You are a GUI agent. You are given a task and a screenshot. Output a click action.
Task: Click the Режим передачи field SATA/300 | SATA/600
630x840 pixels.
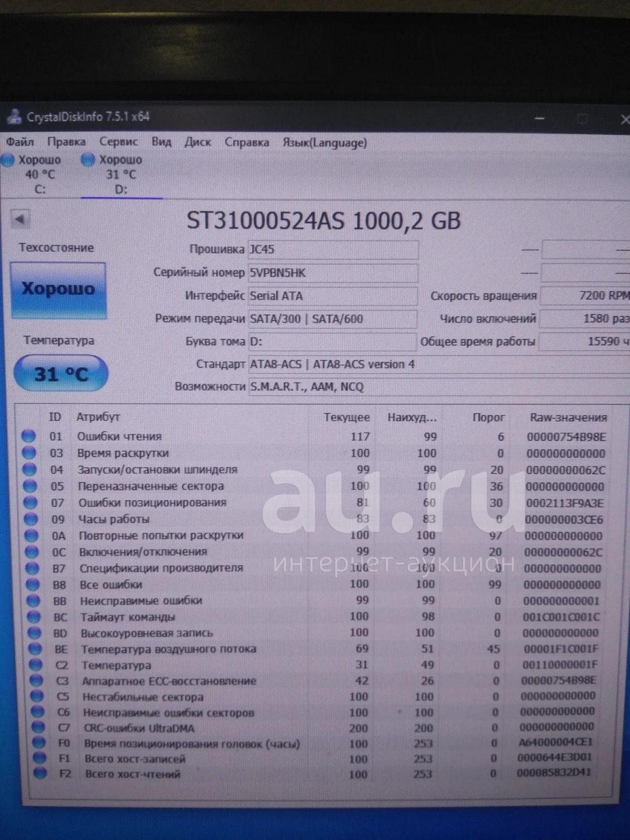(x=333, y=319)
